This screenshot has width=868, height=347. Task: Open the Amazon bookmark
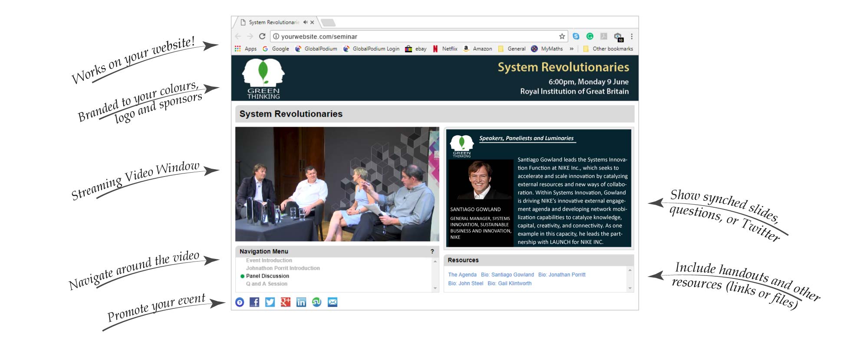[478, 49]
